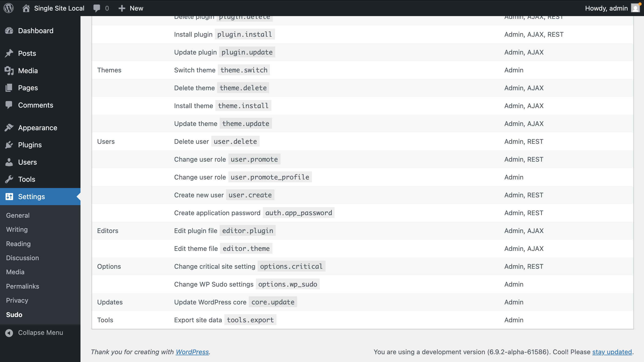Open Reading settings submenu

18,244
